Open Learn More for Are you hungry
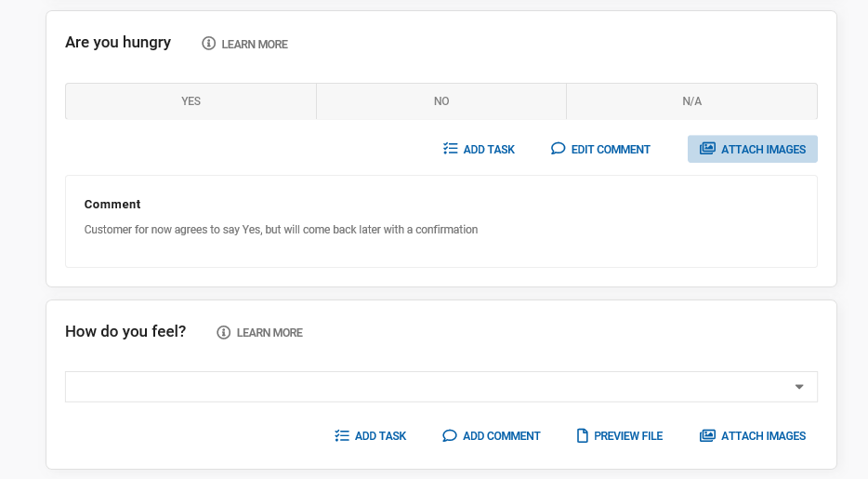 point(255,44)
